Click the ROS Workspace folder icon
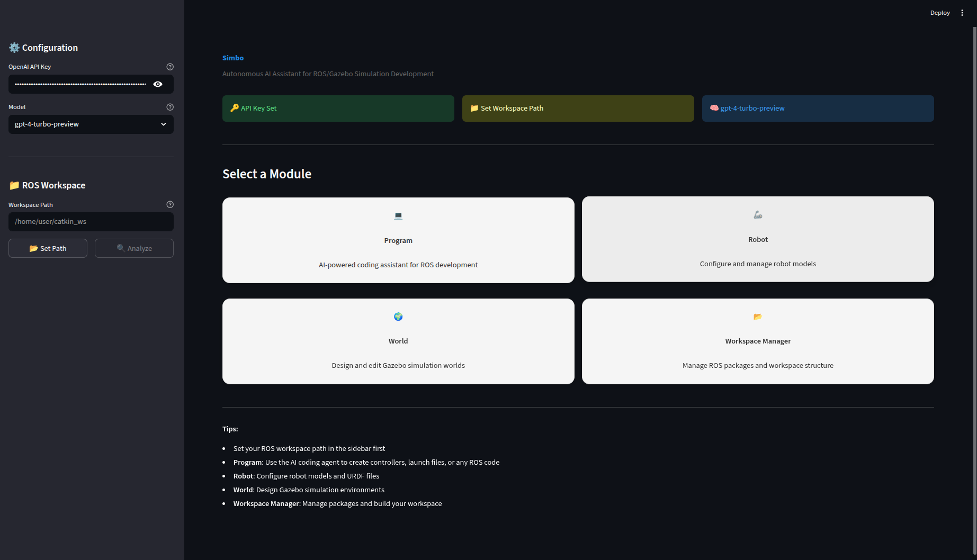The image size is (977, 560). pos(14,185)
